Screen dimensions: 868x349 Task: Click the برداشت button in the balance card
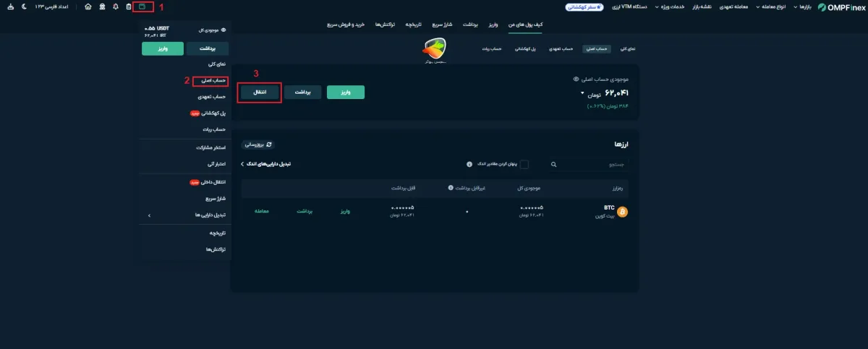[302, 92]
